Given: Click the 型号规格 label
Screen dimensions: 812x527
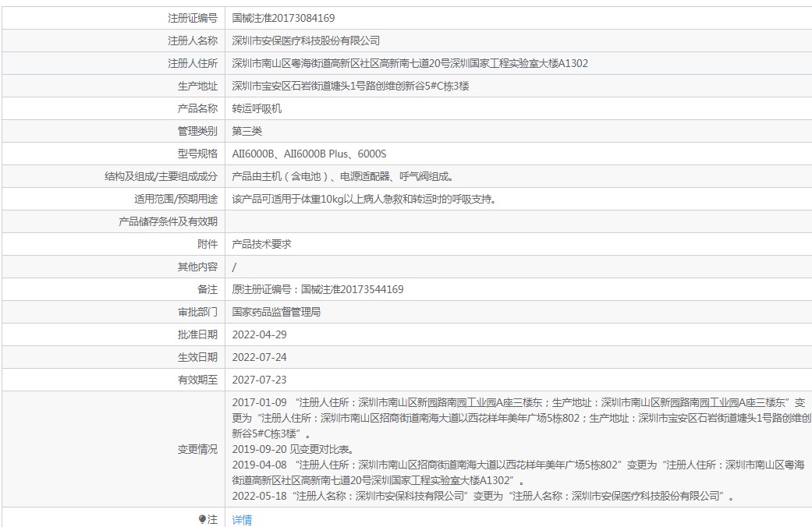Looking at the screenshot, I should (x=198, y=154).
